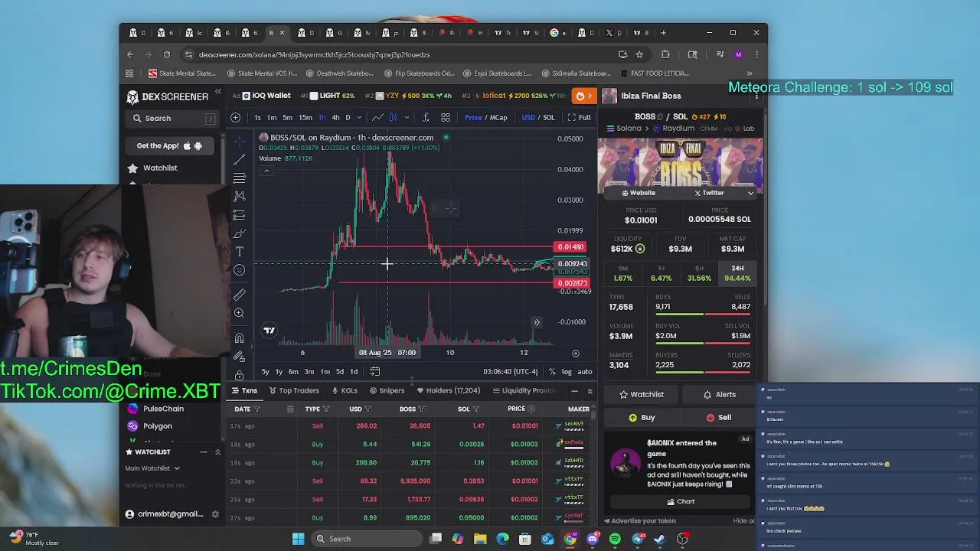
Task: Select the crosshair cursor tool on chart
Action: [x=240, y=141]
